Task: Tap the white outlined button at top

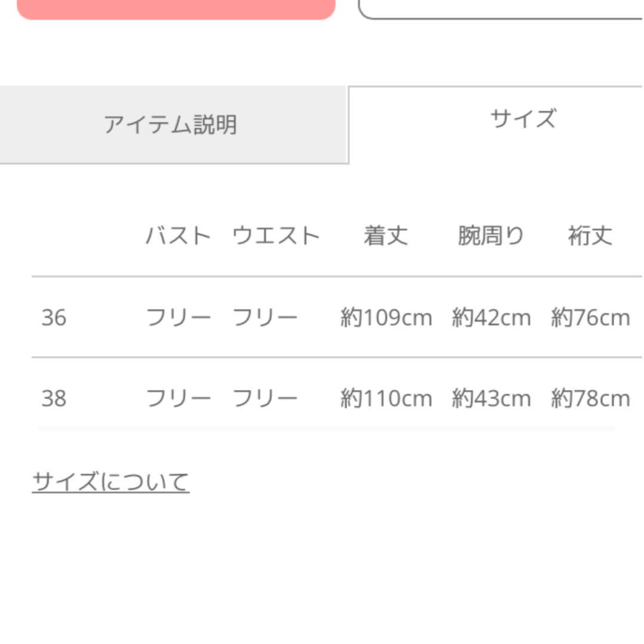Action: (x=501, y=9)
